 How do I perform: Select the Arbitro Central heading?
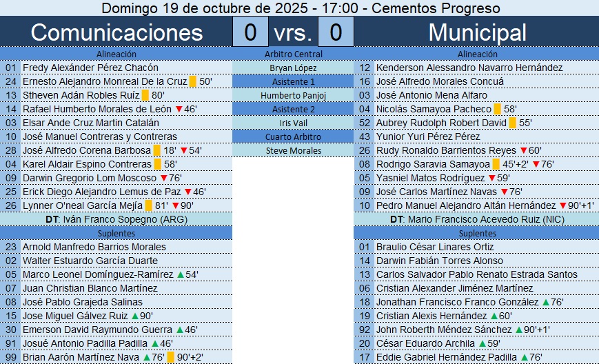point(293,54)
